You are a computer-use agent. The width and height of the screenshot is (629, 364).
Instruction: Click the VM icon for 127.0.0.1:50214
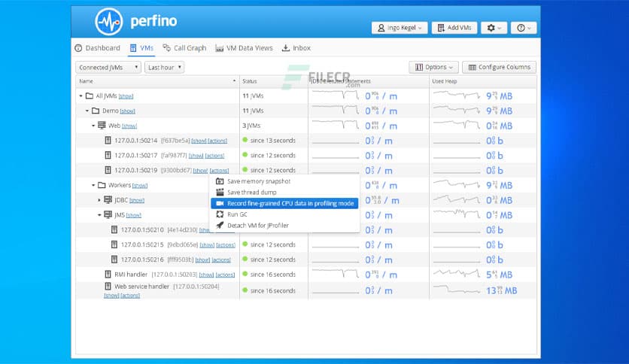108,141
